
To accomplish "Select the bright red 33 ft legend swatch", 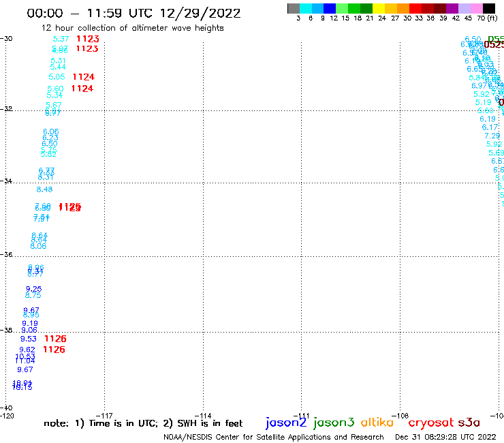I will click(415, 8).
